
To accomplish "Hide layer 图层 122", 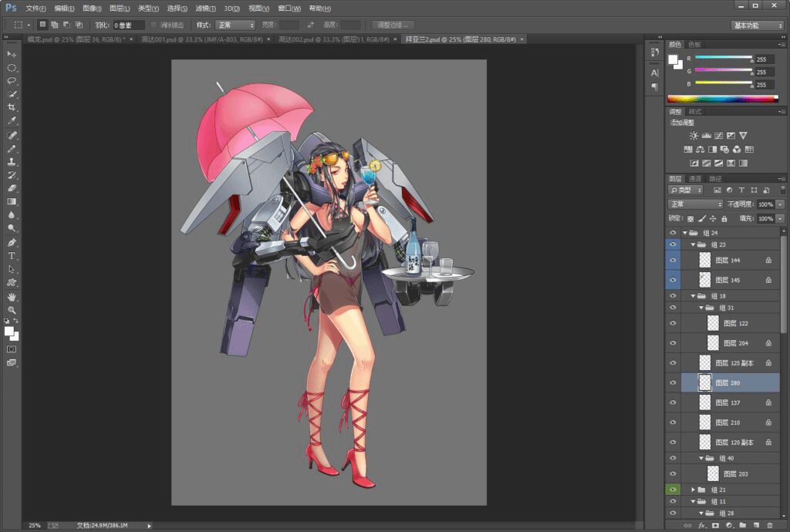I will (x=673, y=323).
